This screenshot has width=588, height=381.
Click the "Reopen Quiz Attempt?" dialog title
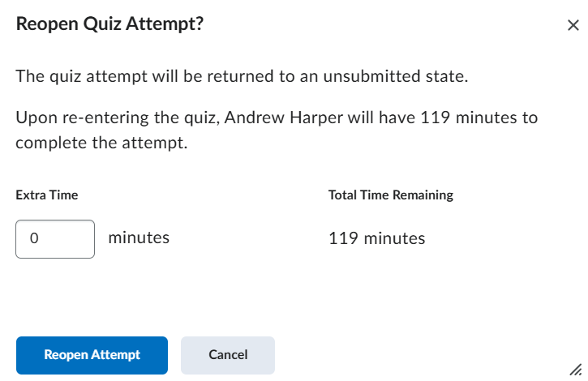[x=109, y=25]
